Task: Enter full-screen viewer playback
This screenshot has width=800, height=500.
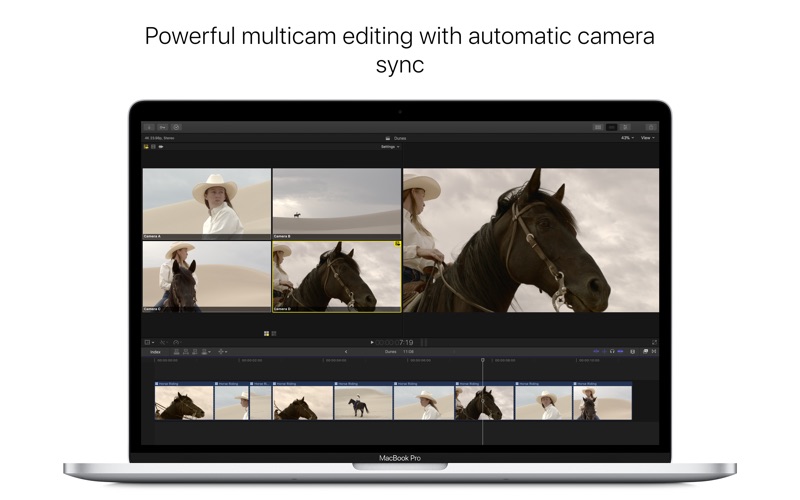Action: [654, 342]
